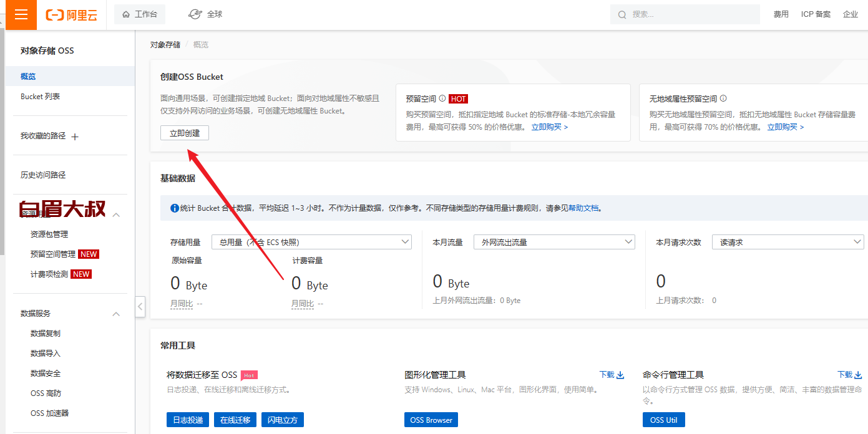Open 费用 in top bar
Screen dimensions: 868x434
(781, 14)
